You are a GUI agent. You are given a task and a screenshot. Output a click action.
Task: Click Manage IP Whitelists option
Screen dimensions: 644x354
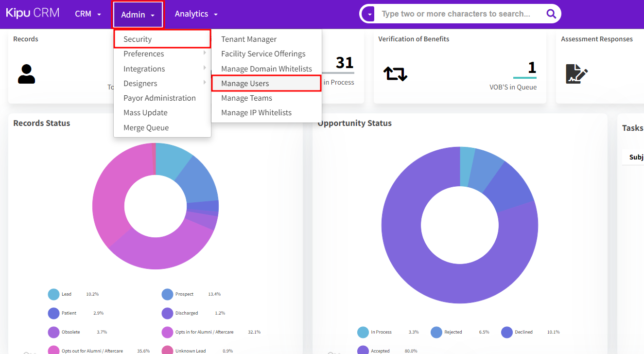click(256, 113)
